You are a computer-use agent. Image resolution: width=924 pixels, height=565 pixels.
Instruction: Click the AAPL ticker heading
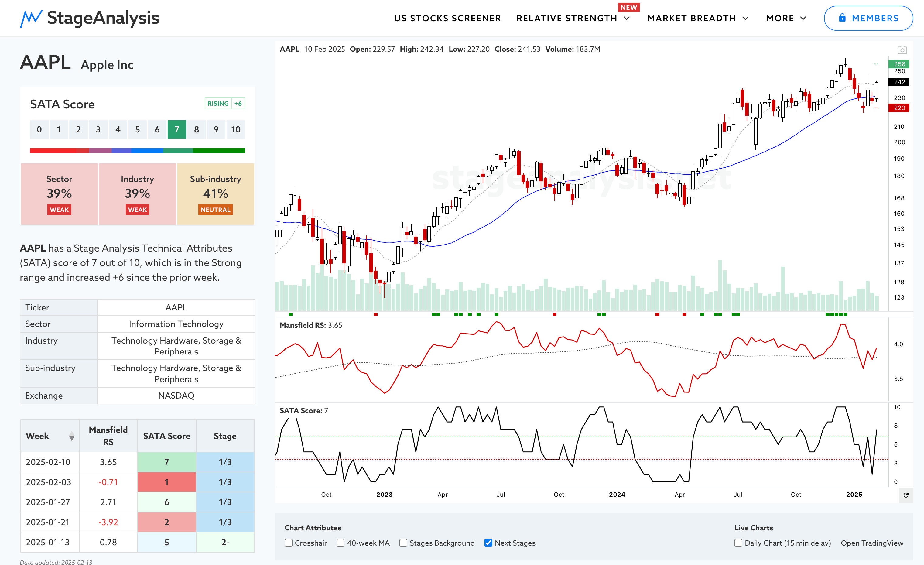coord(45,62)
